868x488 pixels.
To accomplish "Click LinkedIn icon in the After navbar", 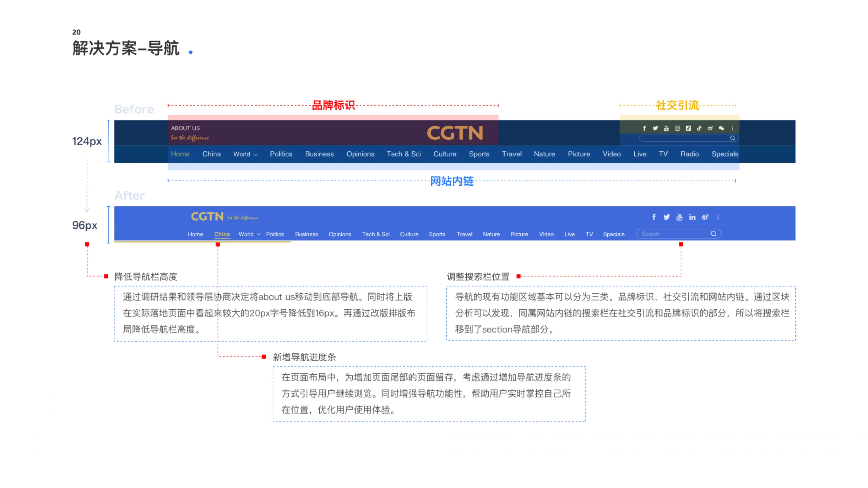I will [692, 217].
